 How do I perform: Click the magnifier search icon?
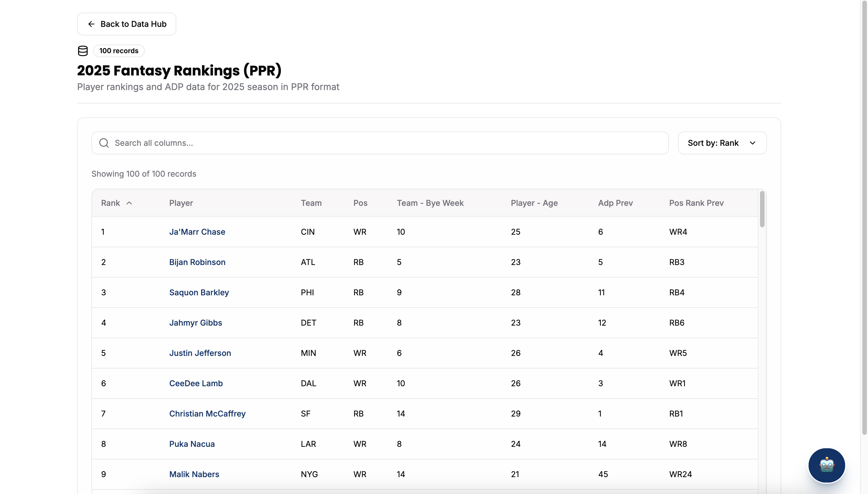coord(104,143)
